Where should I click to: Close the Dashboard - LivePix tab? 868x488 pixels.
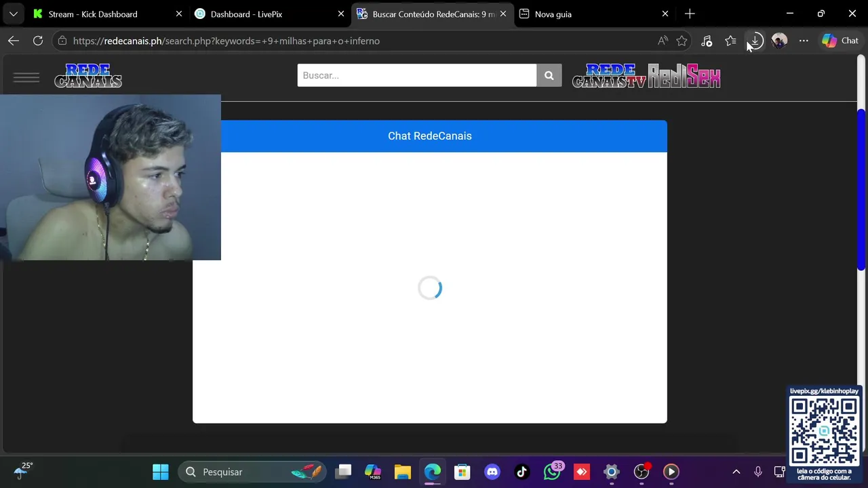(x=341, y=14)
